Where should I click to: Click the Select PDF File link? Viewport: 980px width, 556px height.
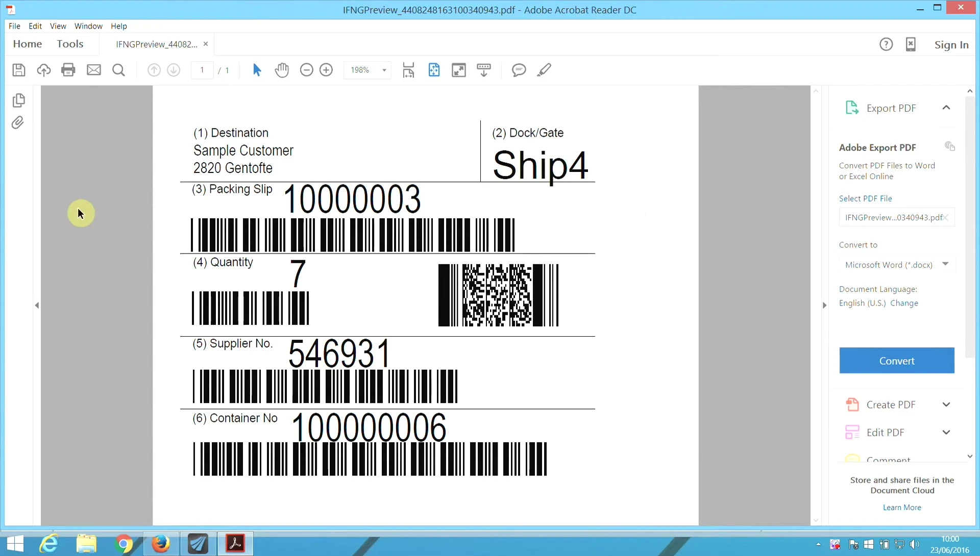click(866, 198)
